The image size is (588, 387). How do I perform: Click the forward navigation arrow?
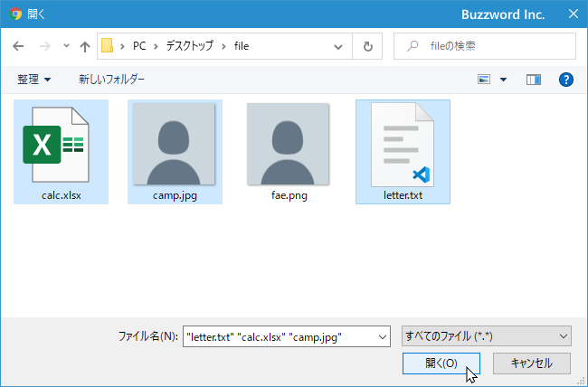(x=45, y=46)
